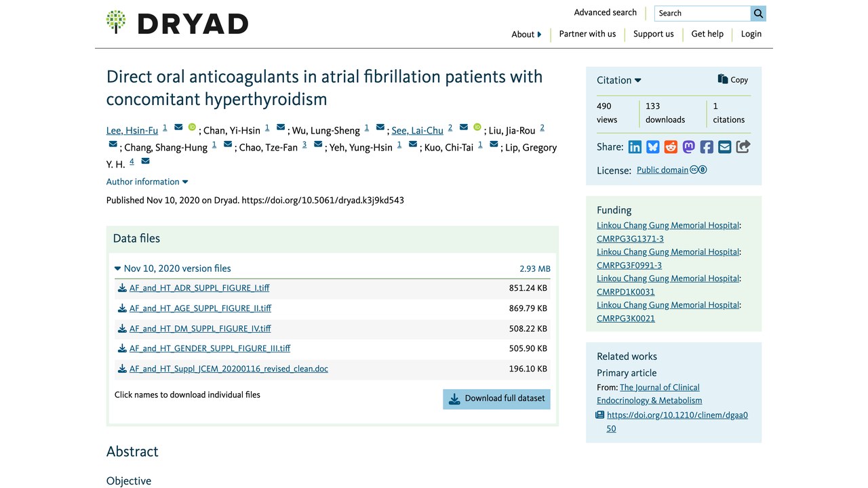Image resolution: width=868 pixels, height=488 pixels.
Task: Email Chao, Tze-Fan via envelope icon
Action: coord(318,144)
